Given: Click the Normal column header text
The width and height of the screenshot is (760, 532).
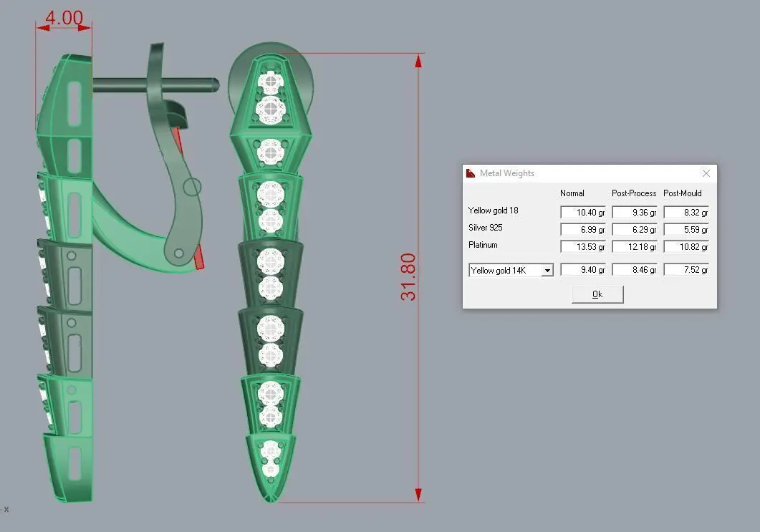Looking at the screenshot, I should tap(572, 193).
